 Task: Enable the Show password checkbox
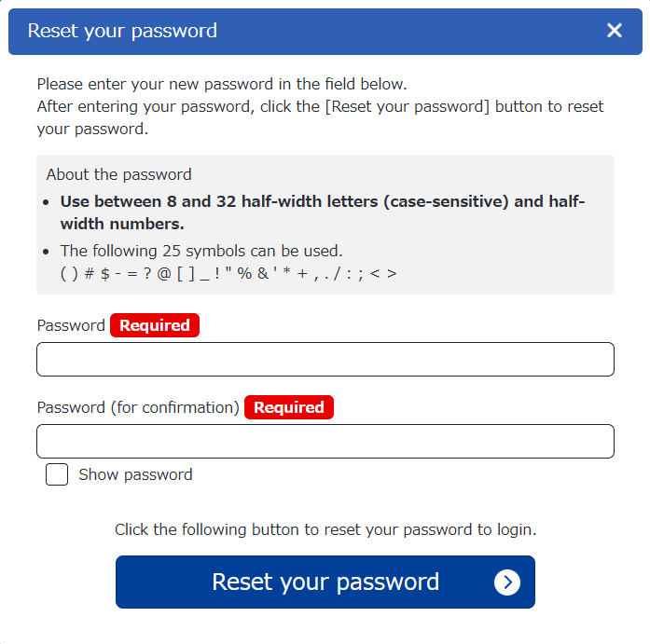[x=57, y=474]
